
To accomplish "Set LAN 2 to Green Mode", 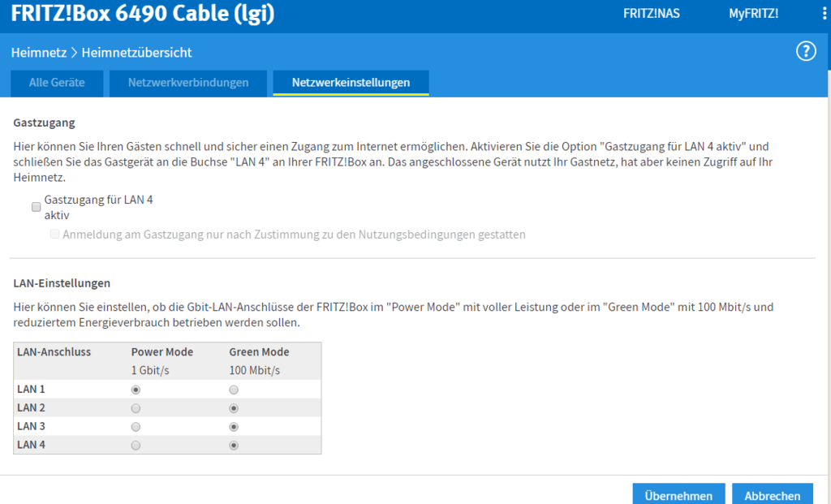I will (x=234, y=408).
